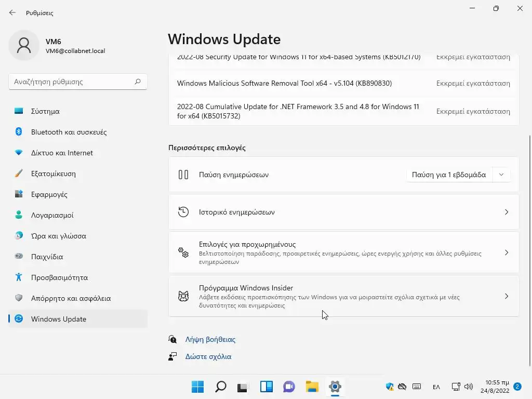The width and height of the screenshot is (532, 399).
Task: Click the Παύση για 1 εβδομάδα button
Action: (449, 175)
